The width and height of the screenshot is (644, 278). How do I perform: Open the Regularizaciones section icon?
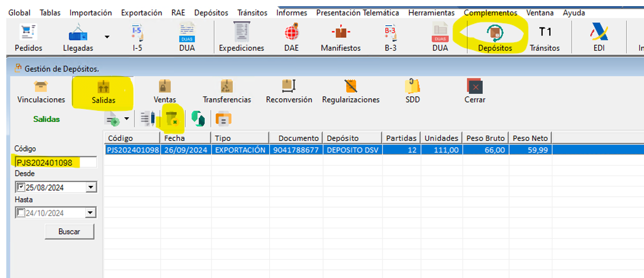click(351, 87)
